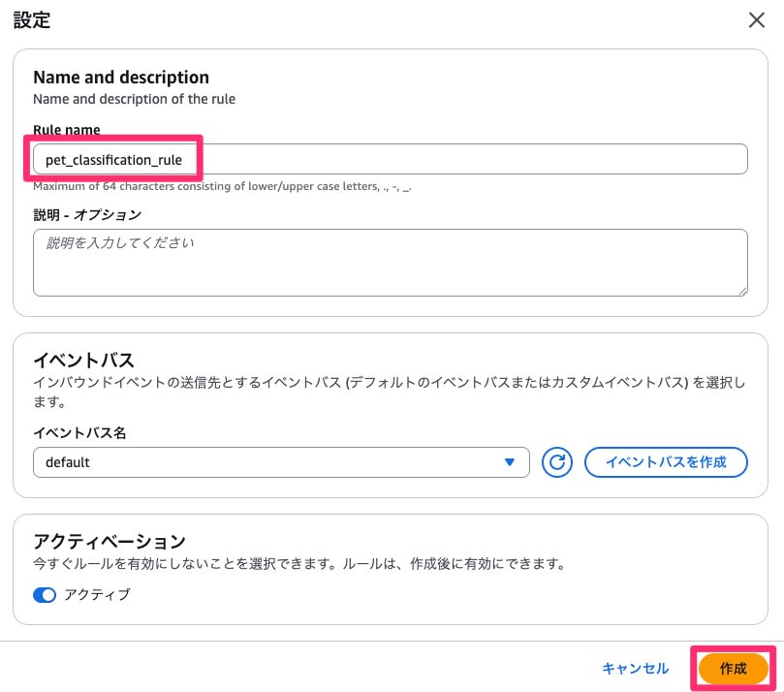Click the イベントバス section heading

[x=83, y=361]
